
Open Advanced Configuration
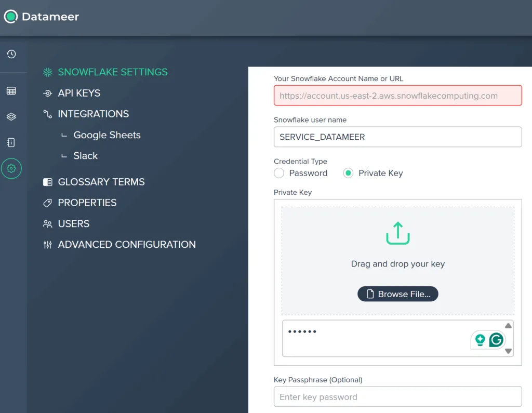click(x=127, y=245)
